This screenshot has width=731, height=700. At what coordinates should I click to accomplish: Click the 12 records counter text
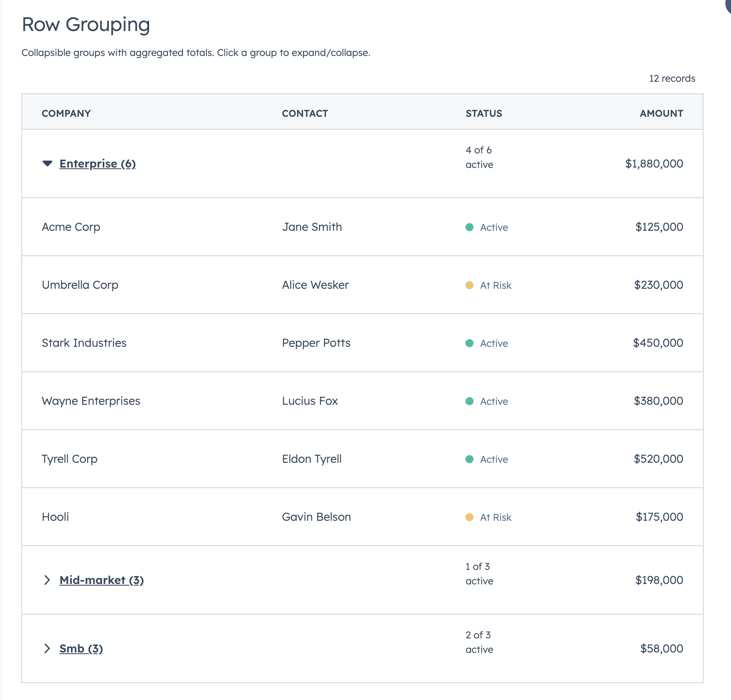click(x=671, y=79)
